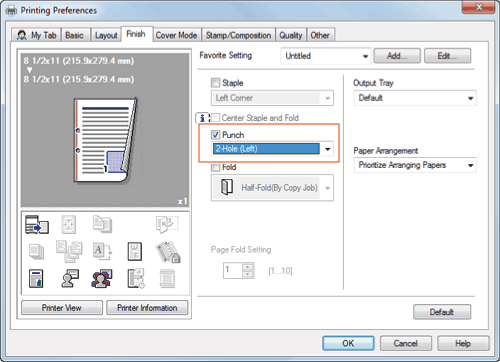This screenshot has width=500, height=362.
Task: Click the half-fold booklet icon in Fold box
Action: (227, 187)
